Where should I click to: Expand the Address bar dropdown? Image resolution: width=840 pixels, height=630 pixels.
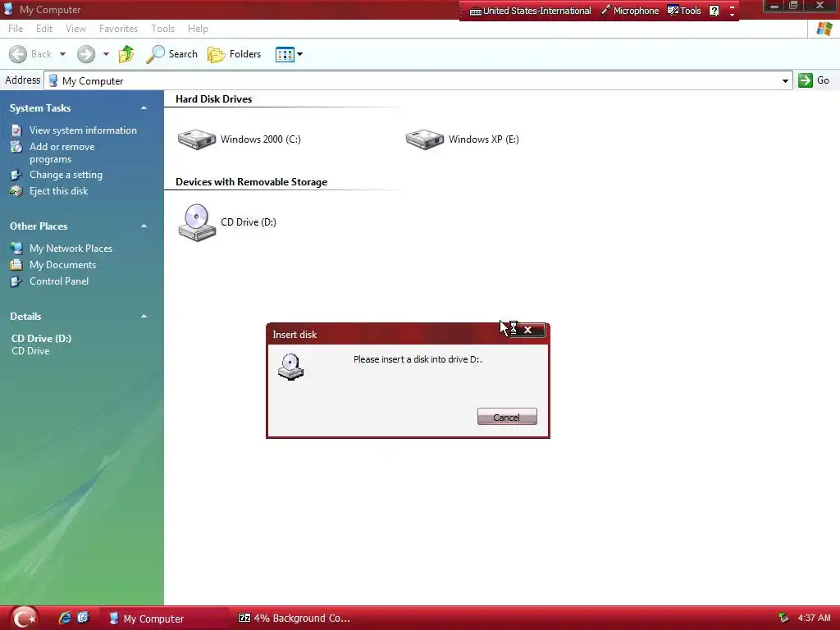tap(785, 81)
